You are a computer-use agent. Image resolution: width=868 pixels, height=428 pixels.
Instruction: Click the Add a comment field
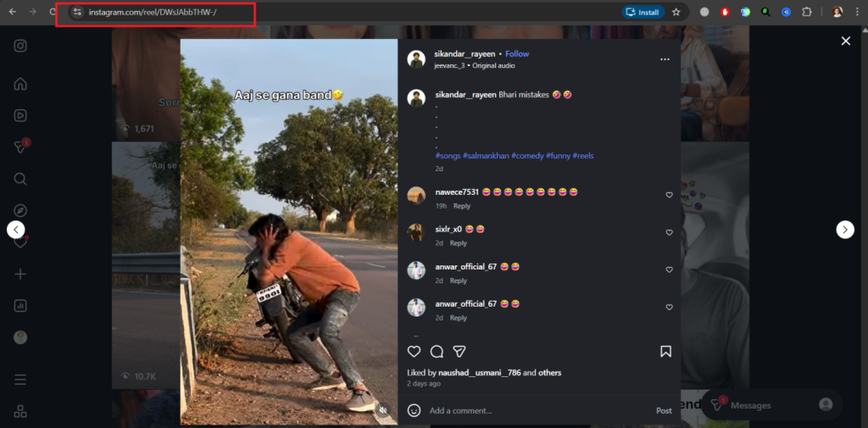540,410
